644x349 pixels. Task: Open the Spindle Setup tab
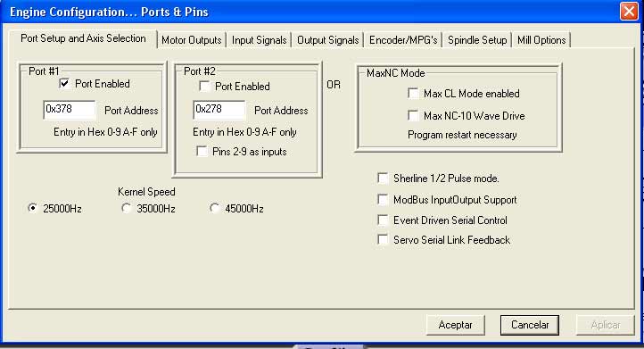(x=477, y=40)
